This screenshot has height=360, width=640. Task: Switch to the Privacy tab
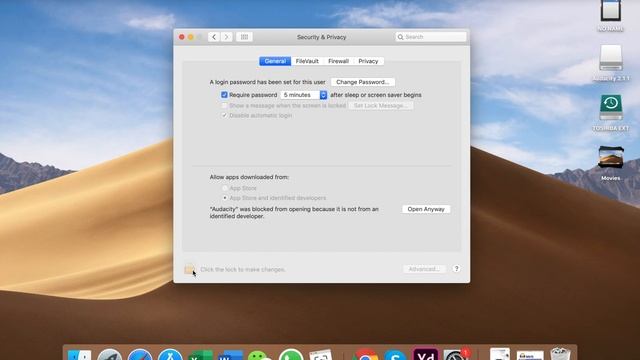(x=368, y=61)
